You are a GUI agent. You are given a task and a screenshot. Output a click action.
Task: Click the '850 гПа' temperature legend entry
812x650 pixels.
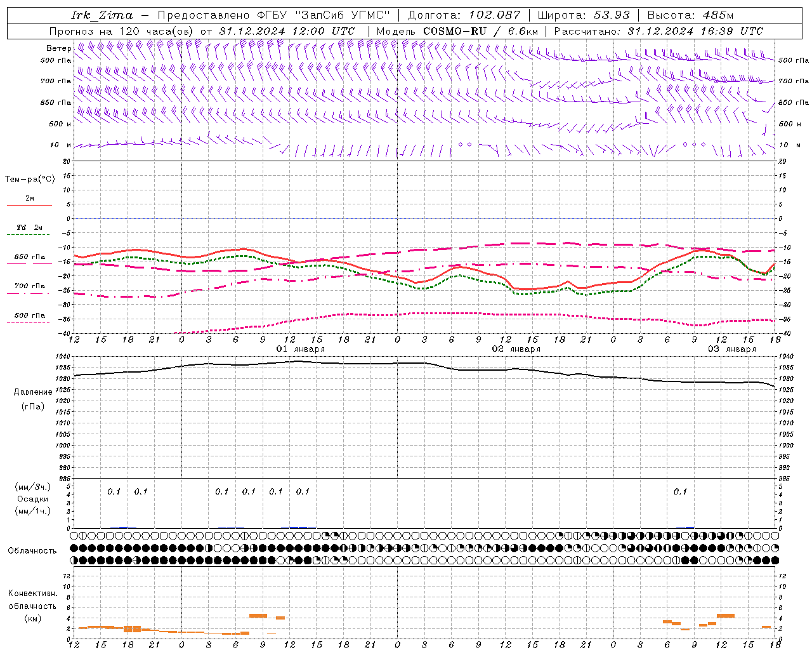pos(30,257)
